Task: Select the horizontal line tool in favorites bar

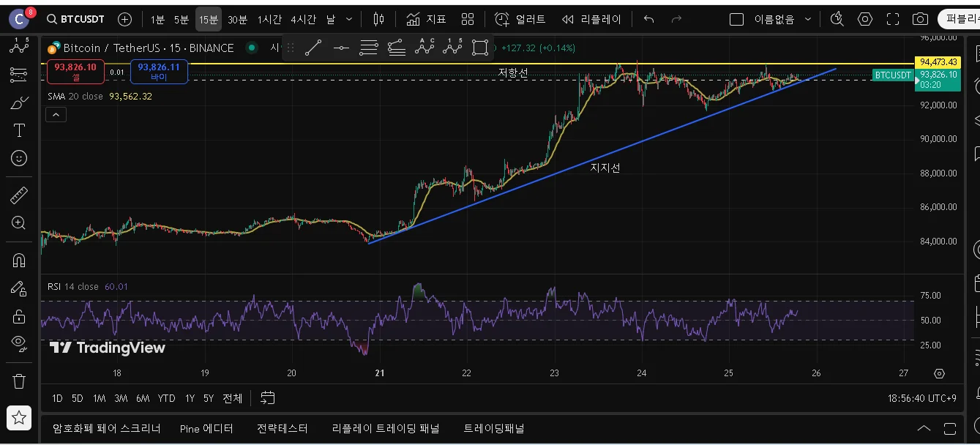Action: (341, 48)
